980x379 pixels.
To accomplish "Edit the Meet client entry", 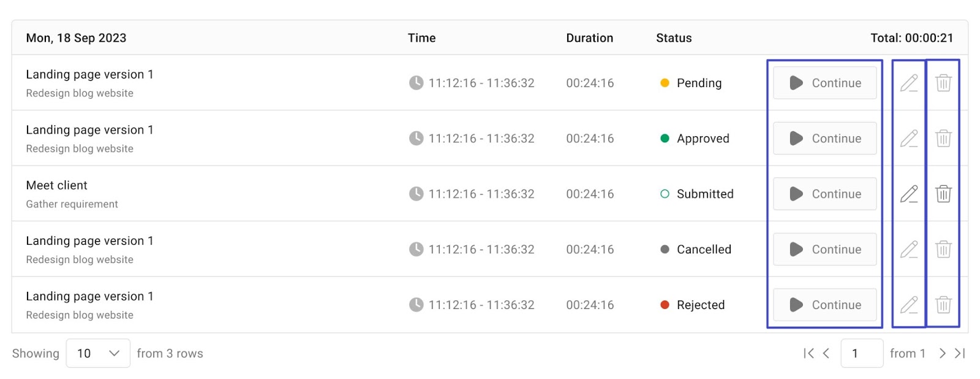I will [x=909, y=194].
